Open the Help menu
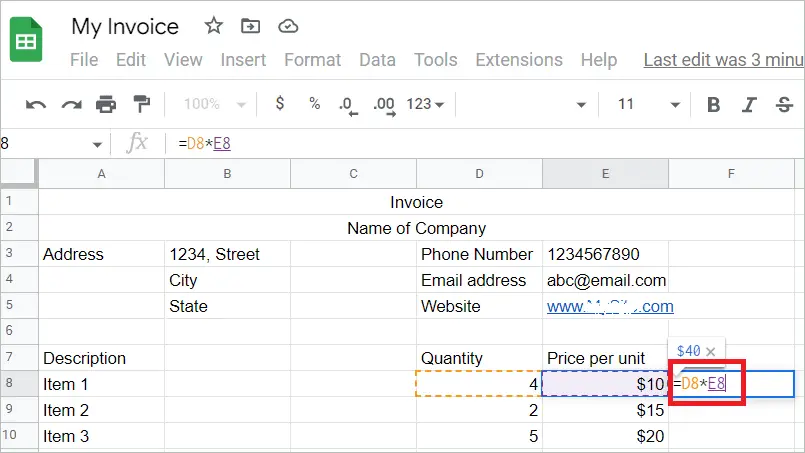Viewport: 805px width, 453px height. [x=599, y=60]
